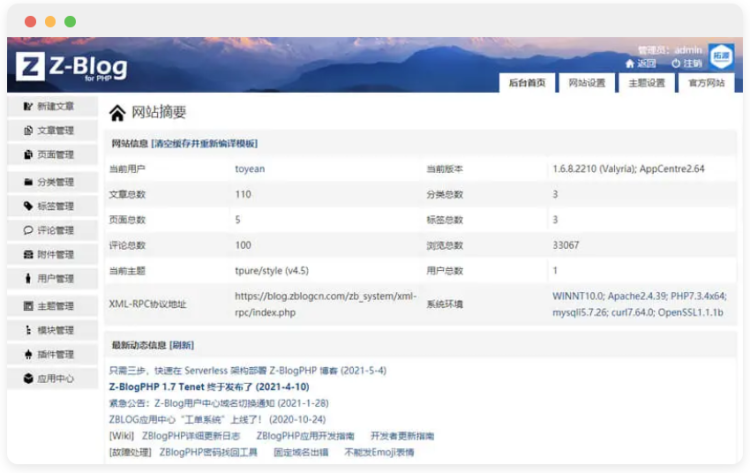750x473 pixels.
Task: Click the 页面管理 page icon
Action: point(28,154)
